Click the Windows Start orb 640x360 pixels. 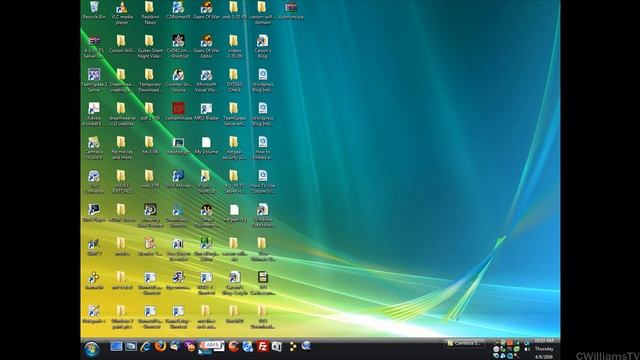[91, 349]
